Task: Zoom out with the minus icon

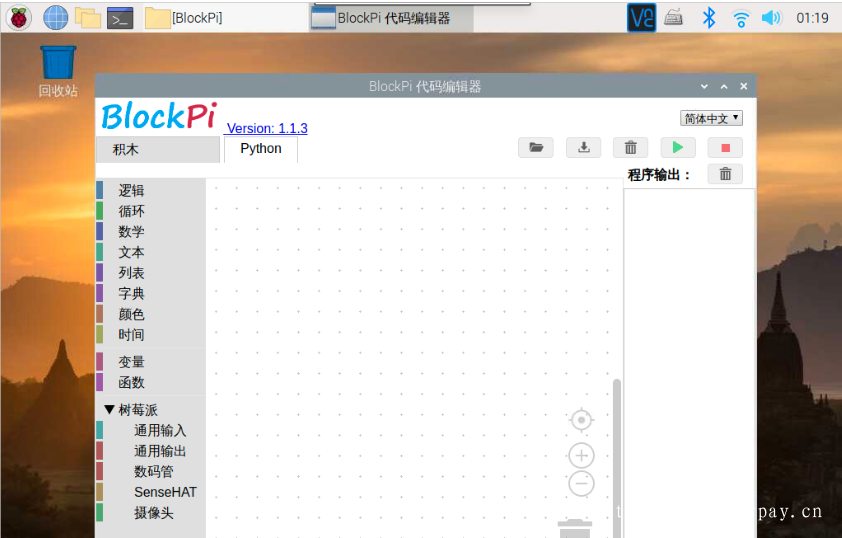Action: 581,484
